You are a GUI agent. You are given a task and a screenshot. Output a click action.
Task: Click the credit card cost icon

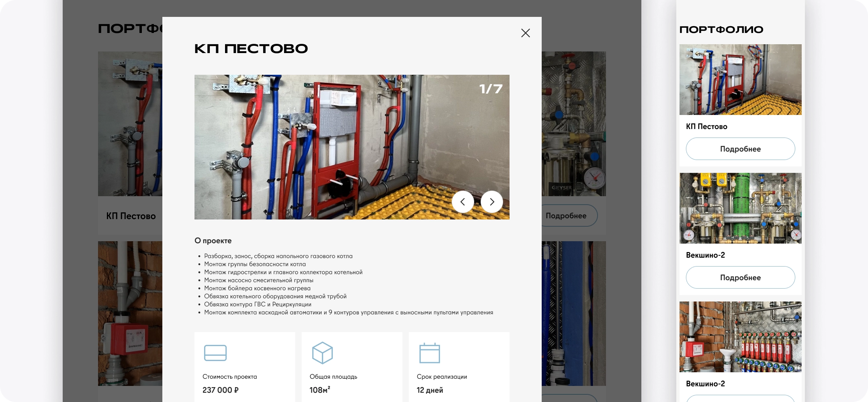click(215, 353)
